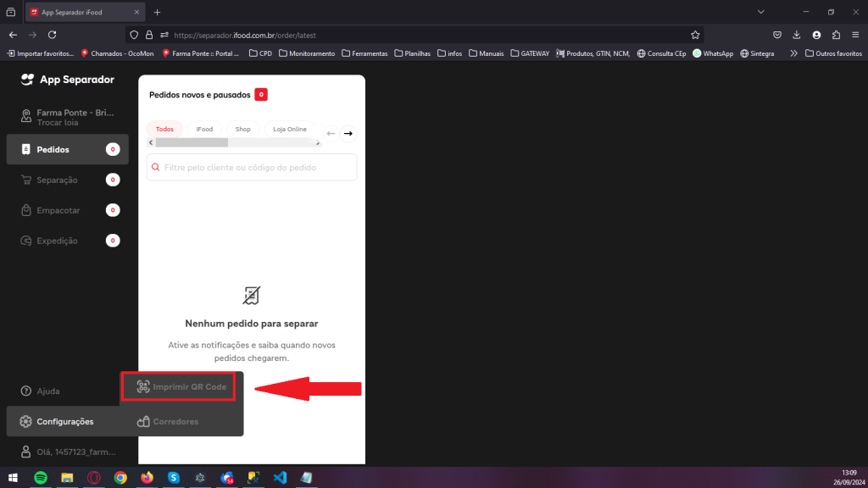Open browser downloads panel
Viewport: 868px width, 488px height.
797,35
